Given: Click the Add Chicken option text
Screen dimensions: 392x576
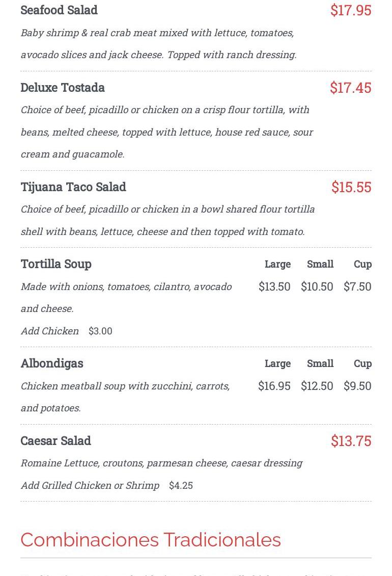Looking at the screenshot, I should coord(50,331).
